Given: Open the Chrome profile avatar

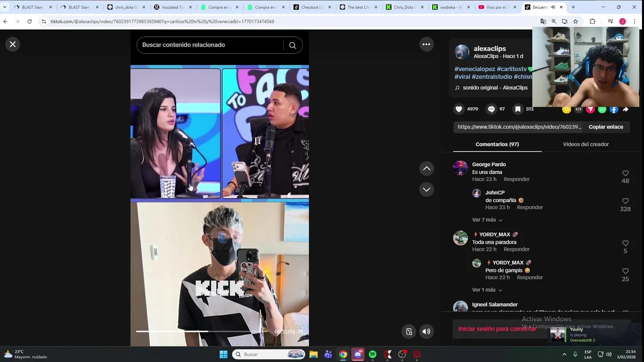Looking at the screenshot, I should (622, 22).
